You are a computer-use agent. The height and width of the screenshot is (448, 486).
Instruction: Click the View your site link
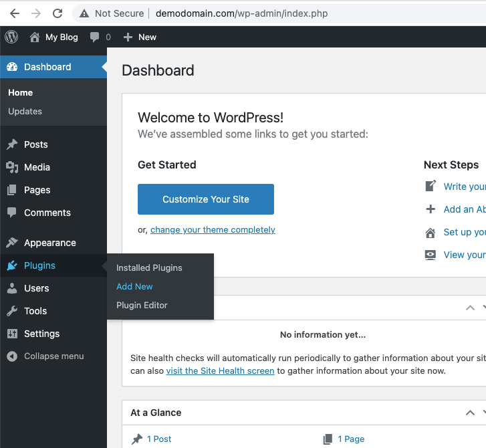(x=465, y=255)
